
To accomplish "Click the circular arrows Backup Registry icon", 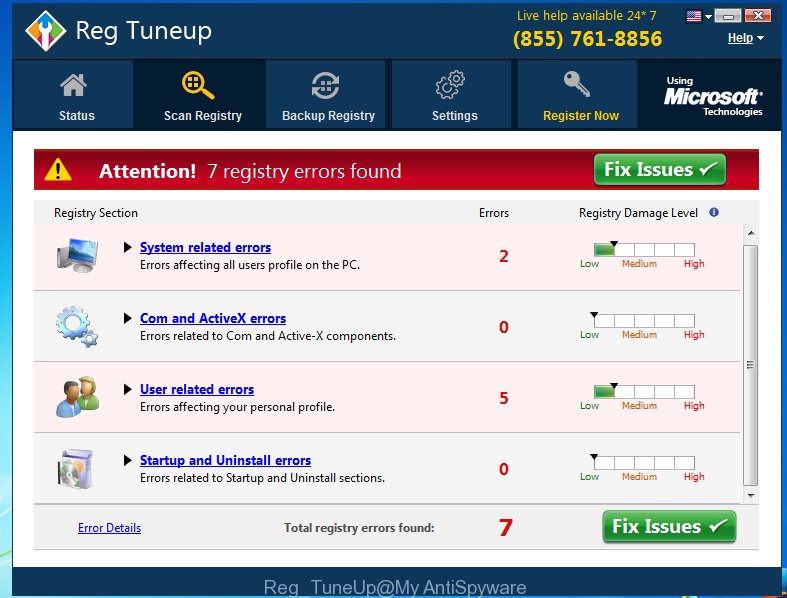I will [325, 85].
